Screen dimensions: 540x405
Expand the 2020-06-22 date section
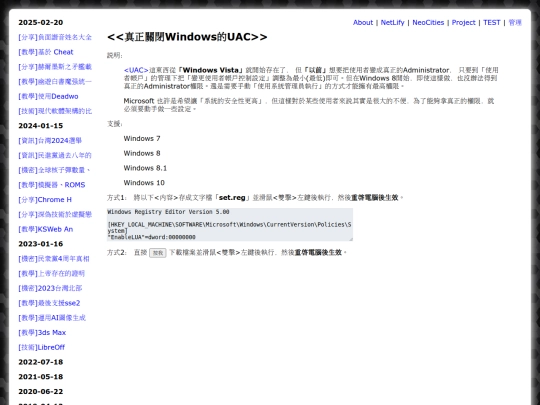(x=41, y=392)
